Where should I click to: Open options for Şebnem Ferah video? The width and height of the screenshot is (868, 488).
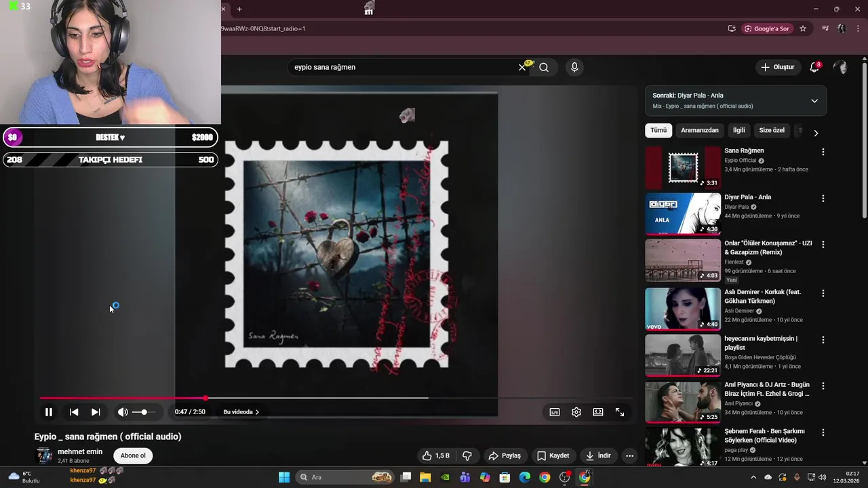click(x=823, y=432)
